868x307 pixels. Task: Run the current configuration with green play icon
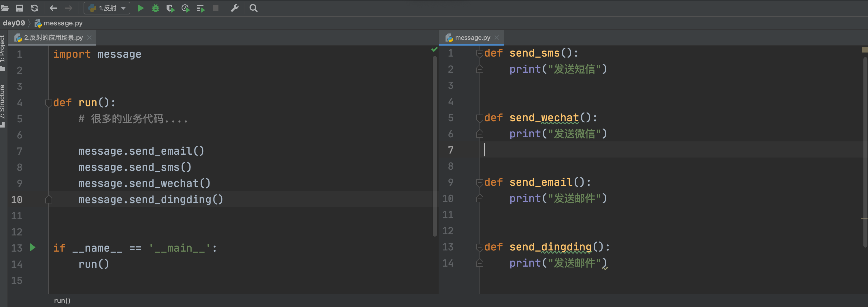point(141,8)
